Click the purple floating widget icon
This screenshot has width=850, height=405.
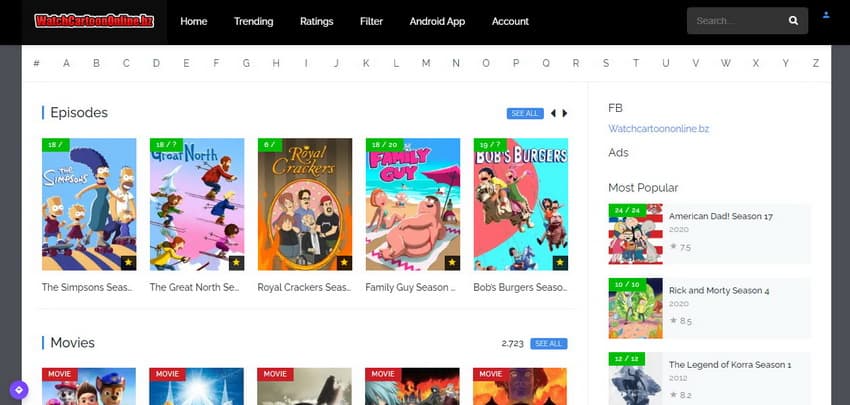[18, 389]
